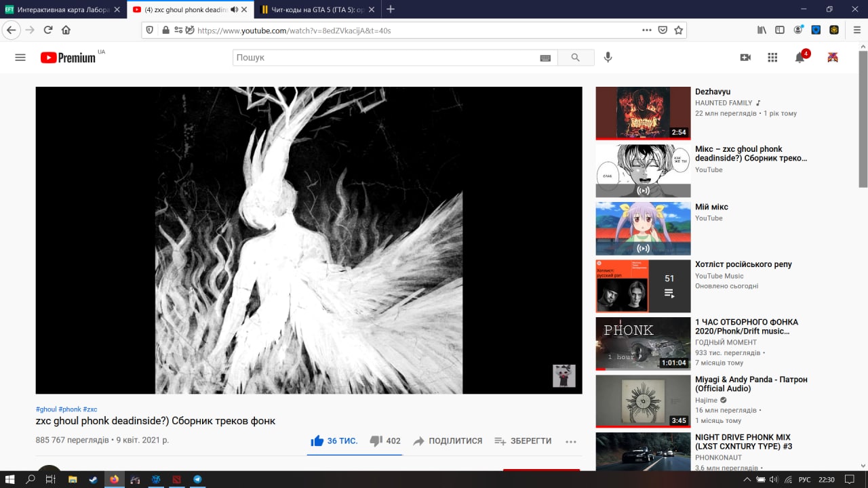Screen dimensions: 868x488
Task: Open Telegram from the taskbar
Action: [x=197, y=479]
